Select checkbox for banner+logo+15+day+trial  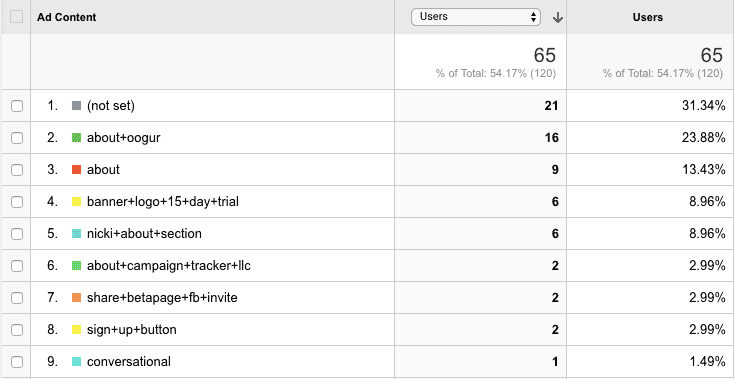(17, 202)
